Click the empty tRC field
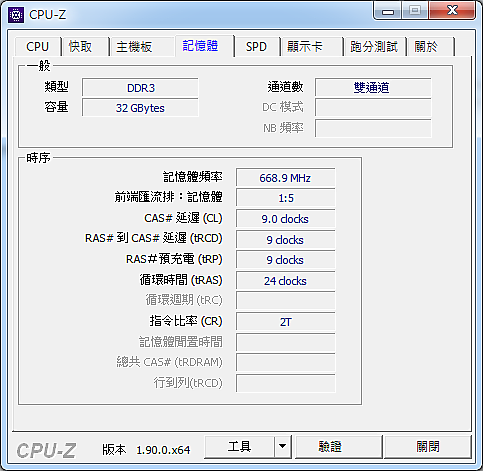The image size is (483, 471). 286,301
